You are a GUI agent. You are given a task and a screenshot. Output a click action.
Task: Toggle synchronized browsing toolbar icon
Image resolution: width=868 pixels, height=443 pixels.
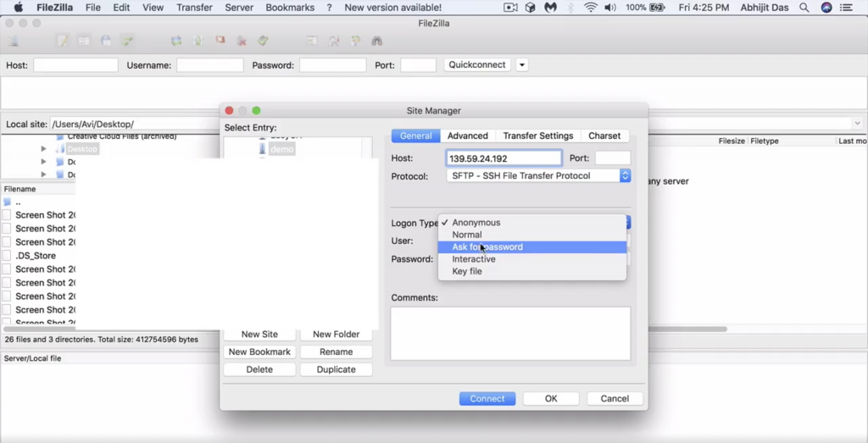[x=355, y=41]
